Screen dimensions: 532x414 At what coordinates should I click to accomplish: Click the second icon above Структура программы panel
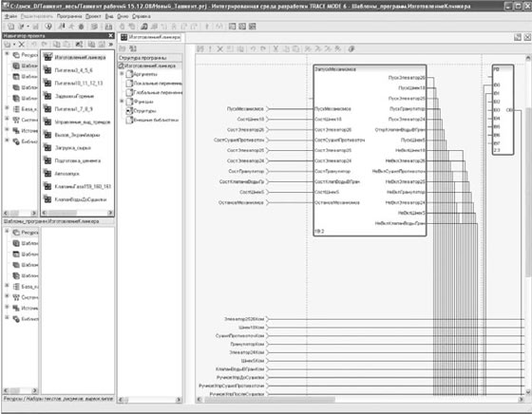pos(133,48)
